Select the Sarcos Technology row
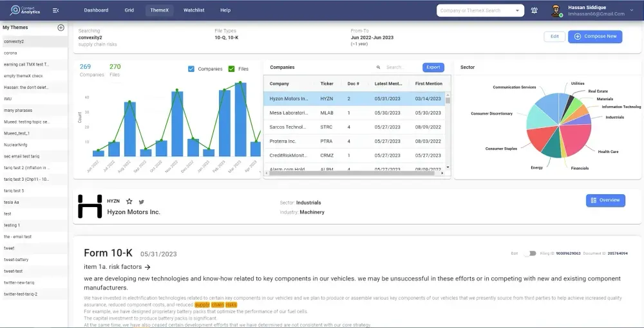This screenshot has height=328, width=644. (x=354, y=127)
